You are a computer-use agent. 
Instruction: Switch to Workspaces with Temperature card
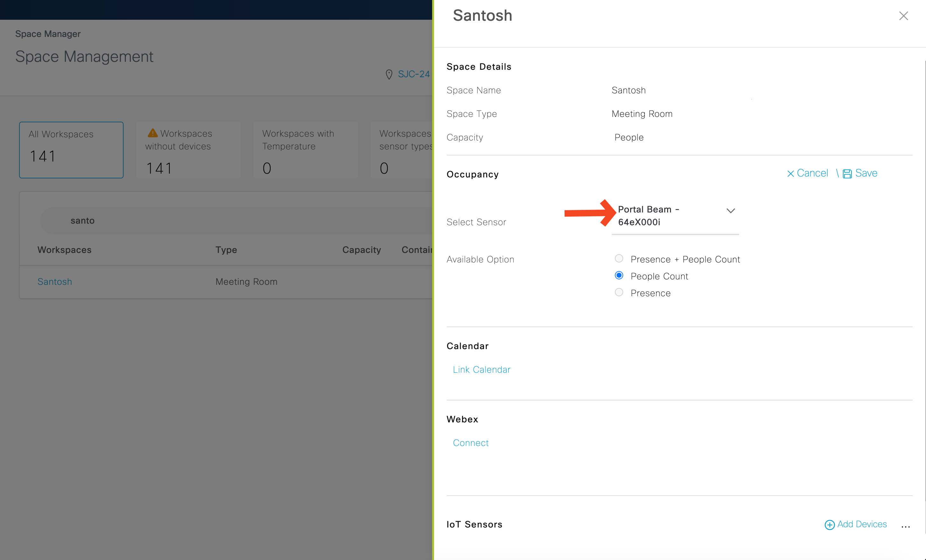coord(305,150)
